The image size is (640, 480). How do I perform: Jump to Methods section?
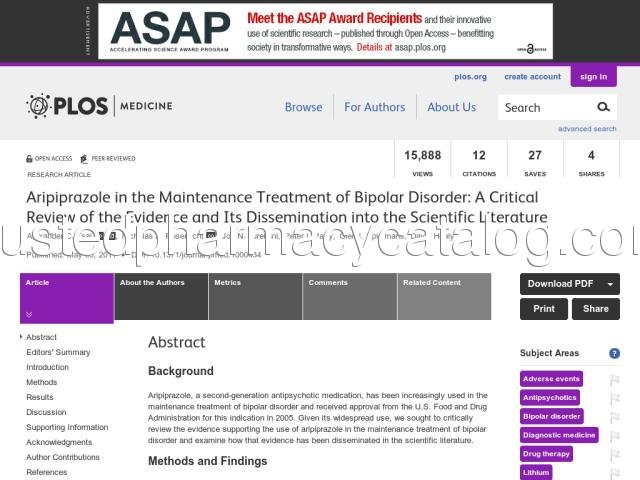42,382
